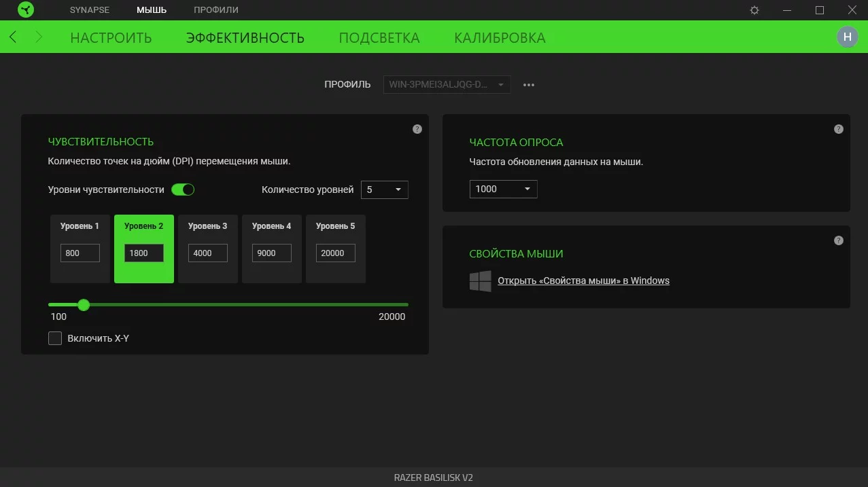868x487 pixels.
Task: Click the help icon in Частота опроса panel
Action: point(839,129)
